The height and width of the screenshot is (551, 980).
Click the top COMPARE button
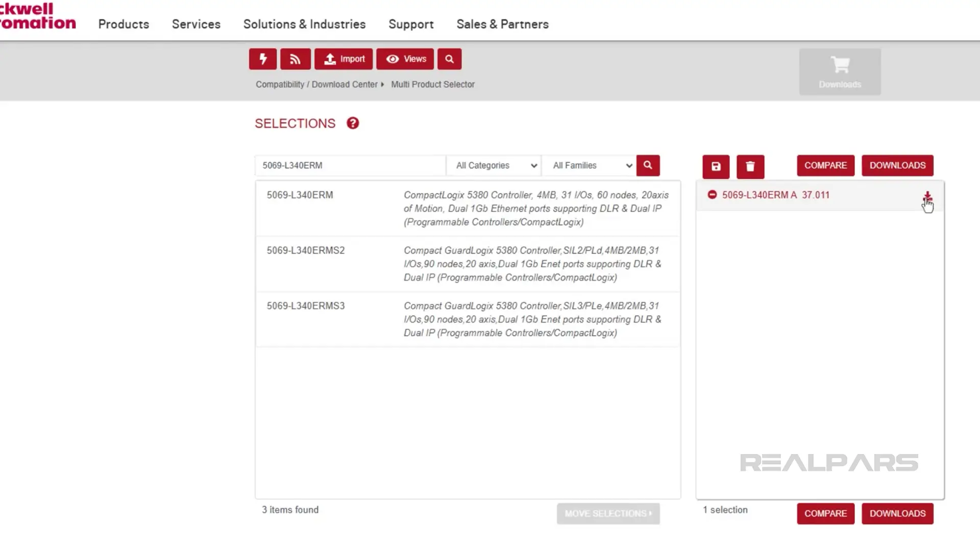[825, 165]
